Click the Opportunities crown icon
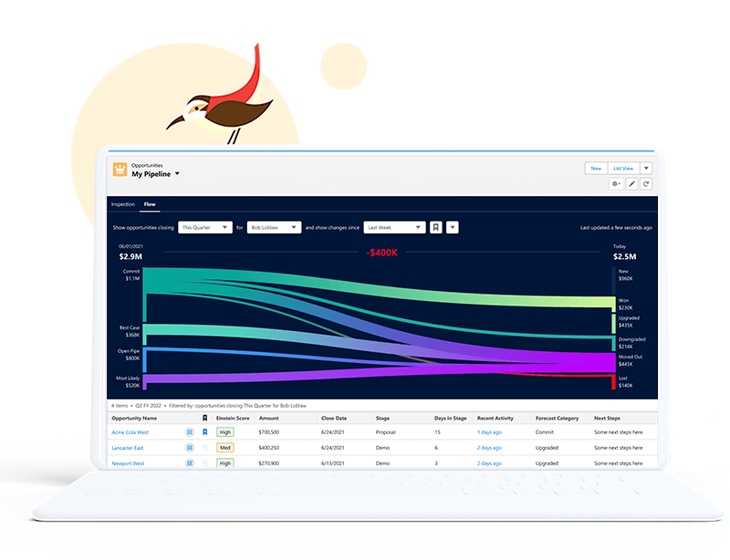 pos(120,170)
